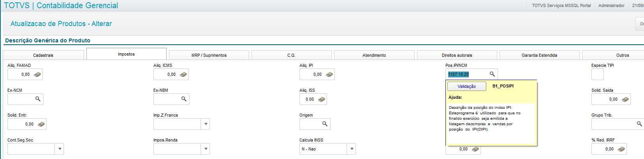
Task: Click calculator icon in Solid. Entr.
Action: coord(41,124)
